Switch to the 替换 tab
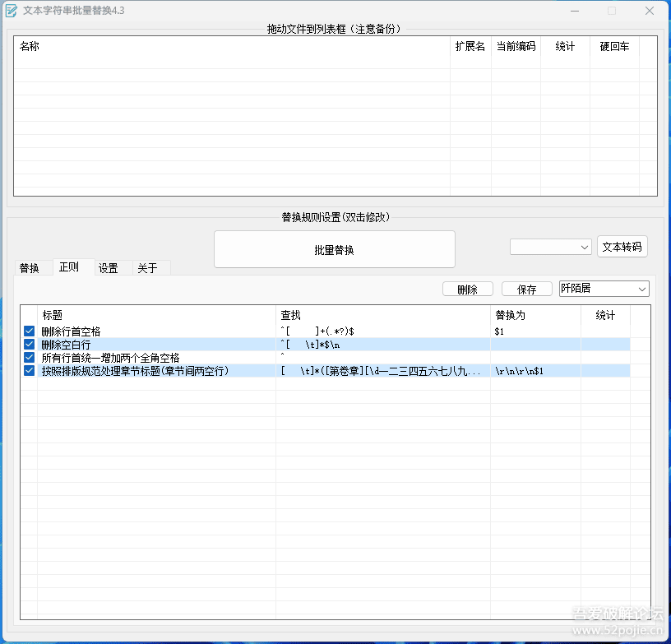 pyautogui.click(x=30, y=267)
